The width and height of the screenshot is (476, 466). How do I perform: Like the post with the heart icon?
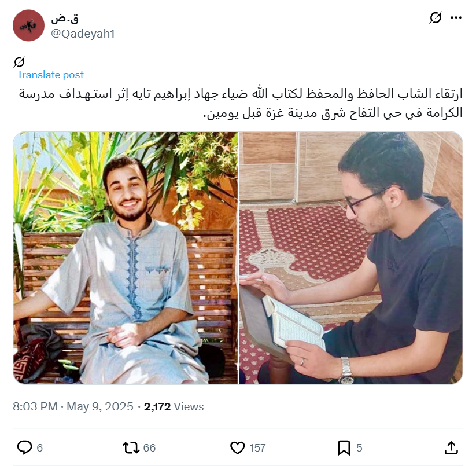[x=237, y=448]
